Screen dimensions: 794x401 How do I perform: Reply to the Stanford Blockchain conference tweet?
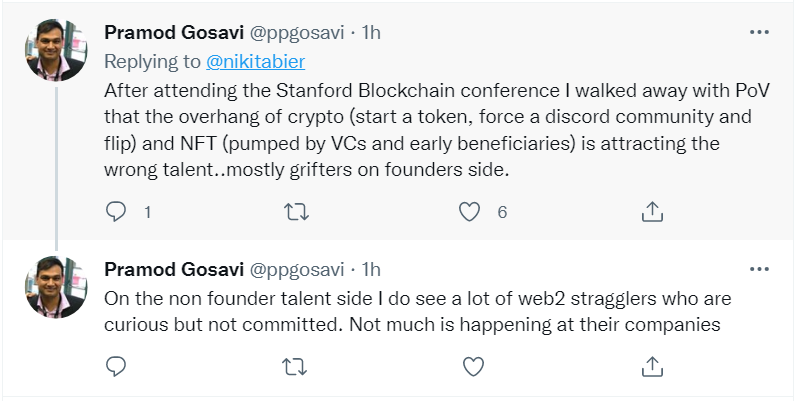pos(117,211)
